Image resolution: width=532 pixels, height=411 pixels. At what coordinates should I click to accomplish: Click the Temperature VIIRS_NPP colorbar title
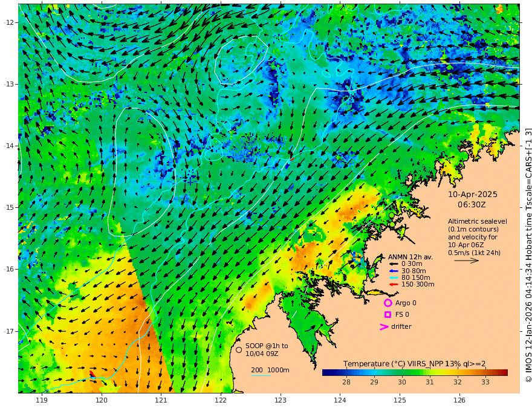click(x=414, y=364)
